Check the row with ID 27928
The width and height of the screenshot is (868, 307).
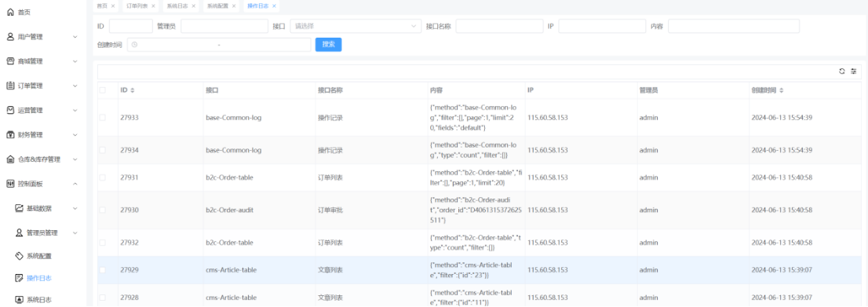(x=102, y=297)
